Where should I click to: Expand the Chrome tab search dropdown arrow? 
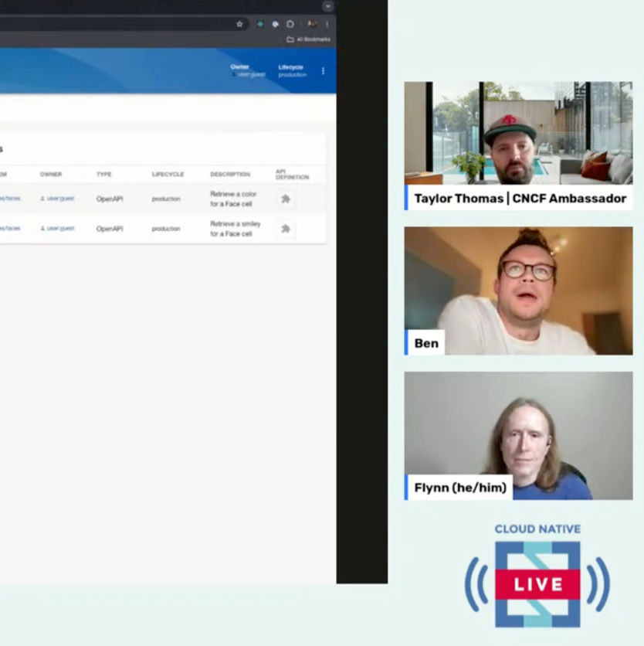coord(328,6)
